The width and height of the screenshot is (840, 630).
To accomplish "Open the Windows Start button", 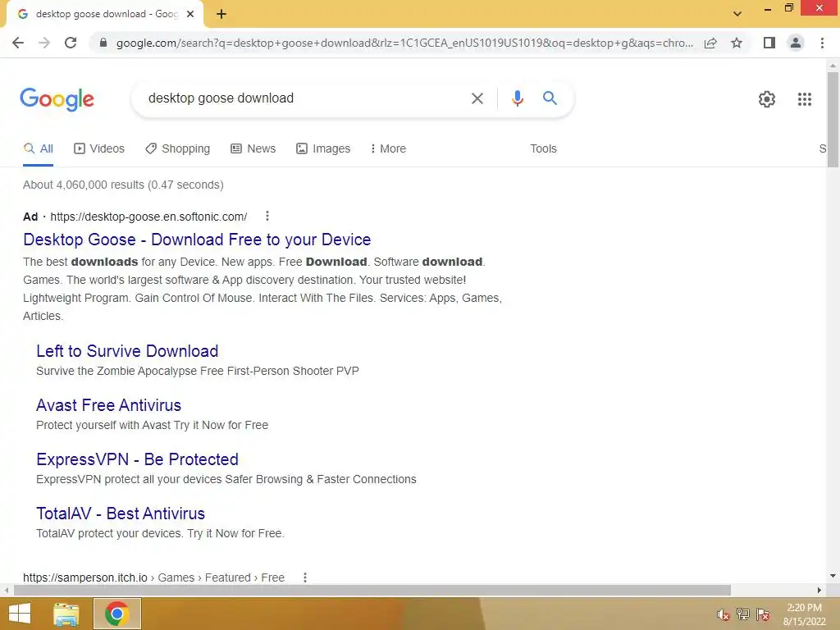I will 20,614.
